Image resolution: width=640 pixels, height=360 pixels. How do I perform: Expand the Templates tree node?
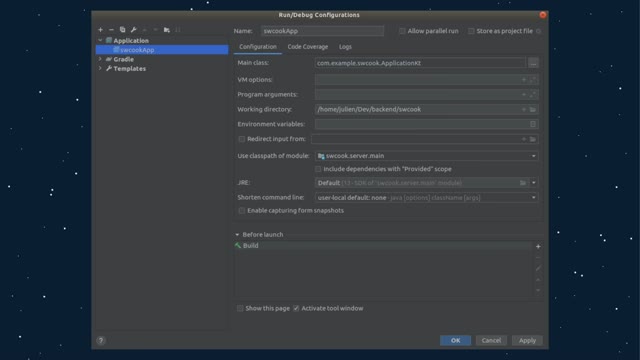tap(100, 69)
